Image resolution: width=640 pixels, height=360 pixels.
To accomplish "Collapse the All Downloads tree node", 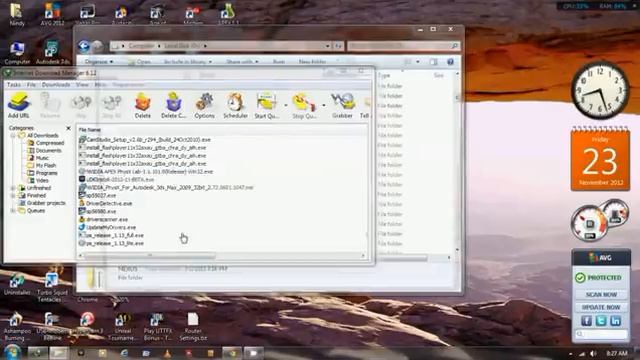I will pyautogui.click(x=13, y=136).
